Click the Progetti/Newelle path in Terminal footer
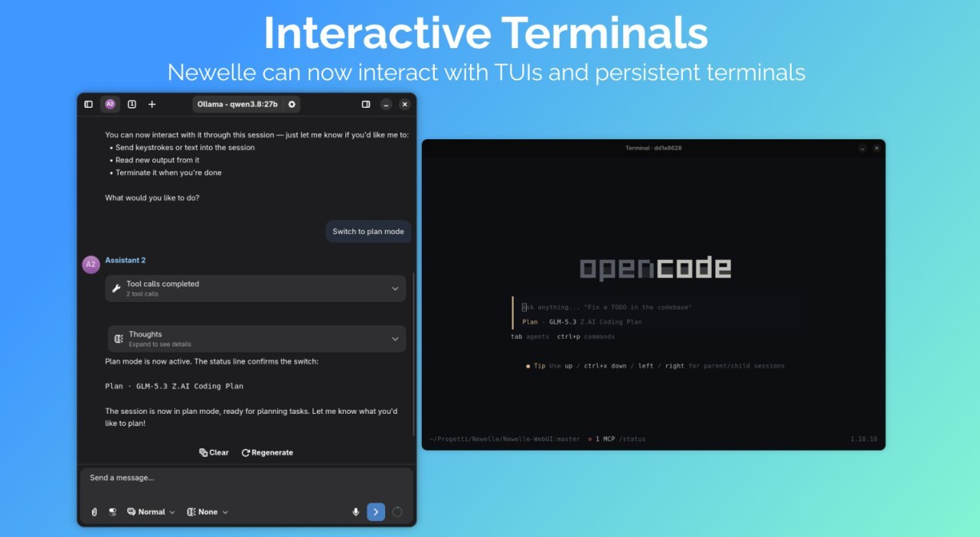Image resolution: width=980 pixels, height=537 pixels. pos(505,439)
